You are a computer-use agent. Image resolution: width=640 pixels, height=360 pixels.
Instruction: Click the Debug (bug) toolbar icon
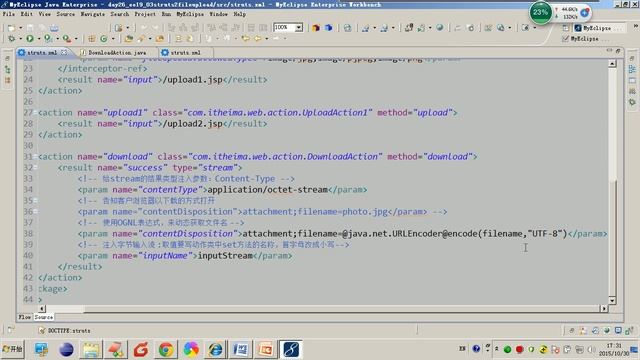pos(11,38)
